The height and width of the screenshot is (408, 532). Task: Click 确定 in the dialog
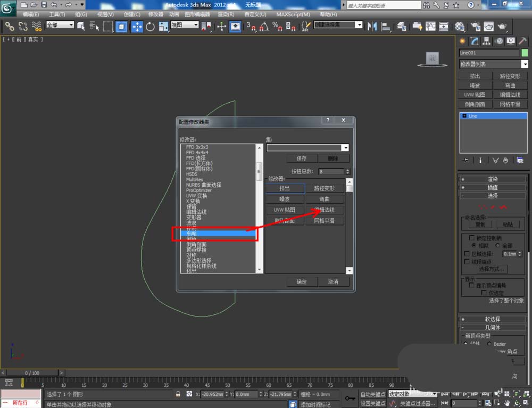tap(302, 282)
